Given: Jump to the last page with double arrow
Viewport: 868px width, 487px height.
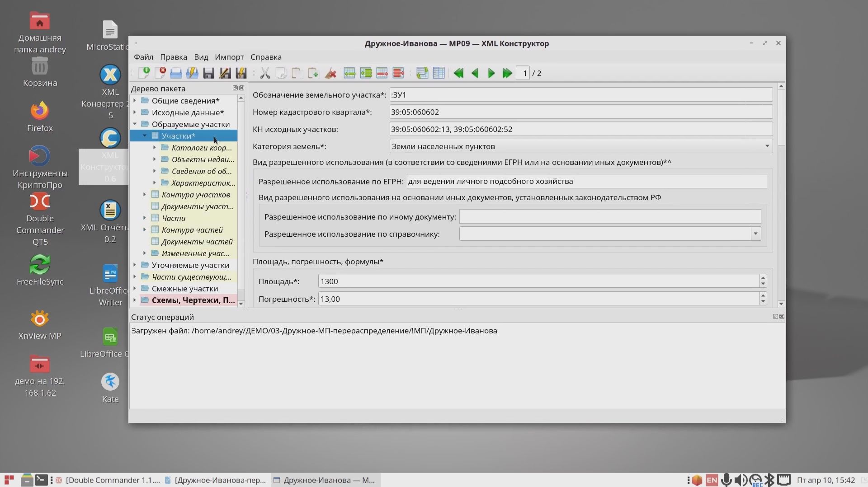Looking at the screenshot, I should pos(507,73).
